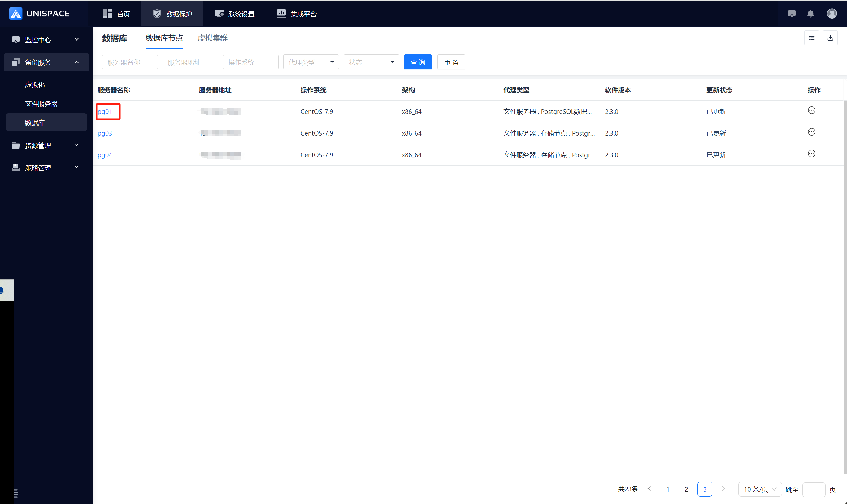847x504 pixels.
Task: Go to pagination page 2
Action: coord(686,489)
